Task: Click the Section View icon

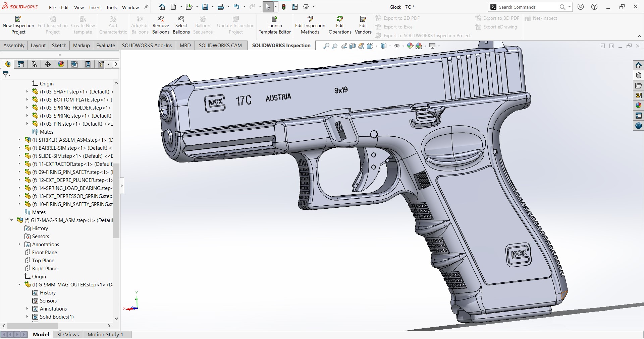Action: pos(352,46)
